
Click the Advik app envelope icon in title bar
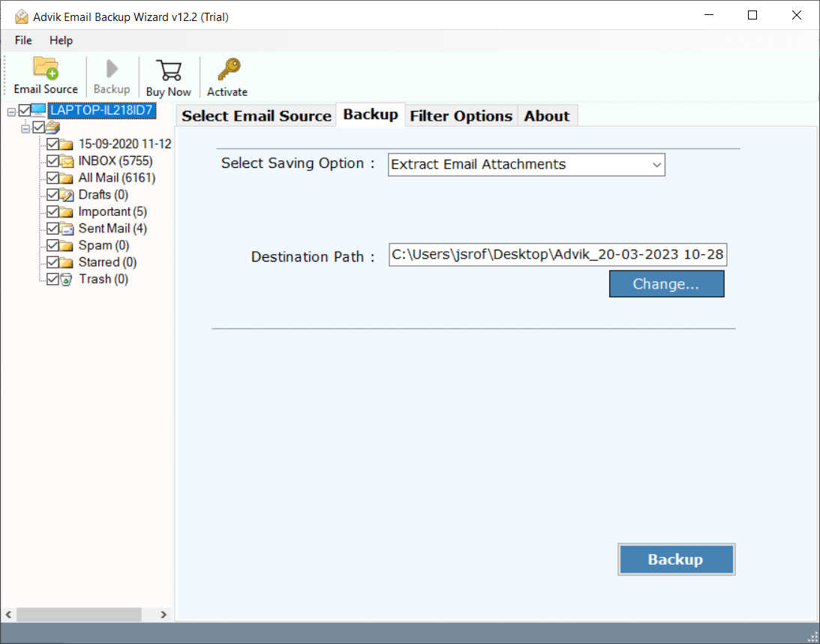click(22, 16)
